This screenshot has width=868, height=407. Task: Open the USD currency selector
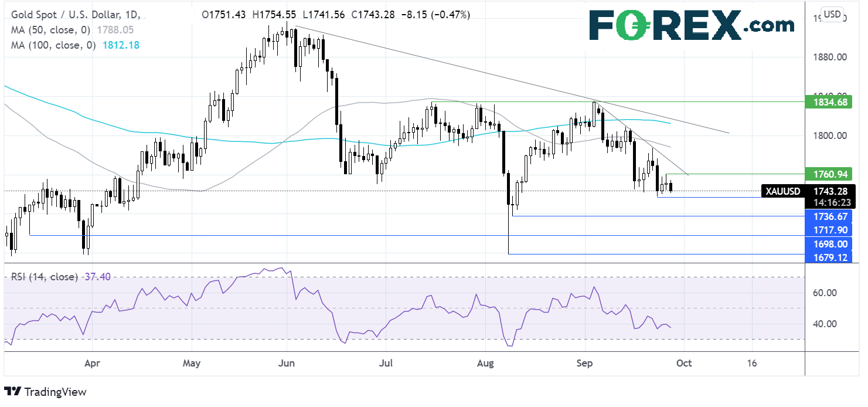click(832, 13)
